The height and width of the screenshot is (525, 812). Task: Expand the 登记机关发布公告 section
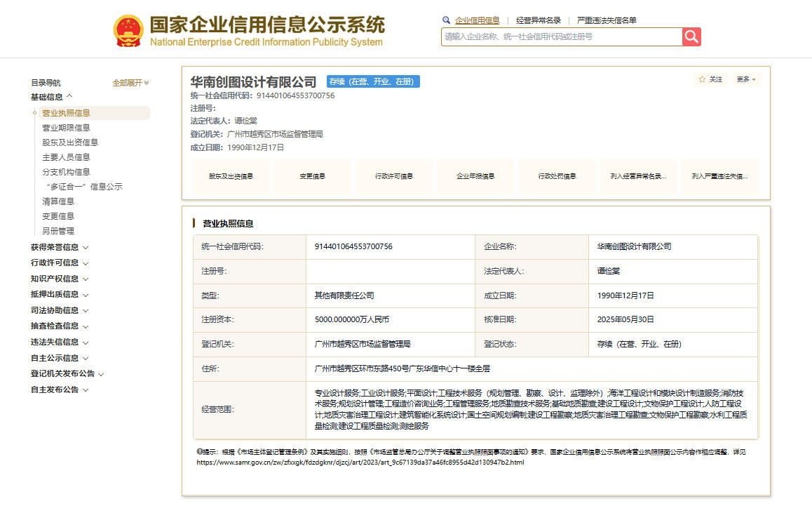(67, 373)
